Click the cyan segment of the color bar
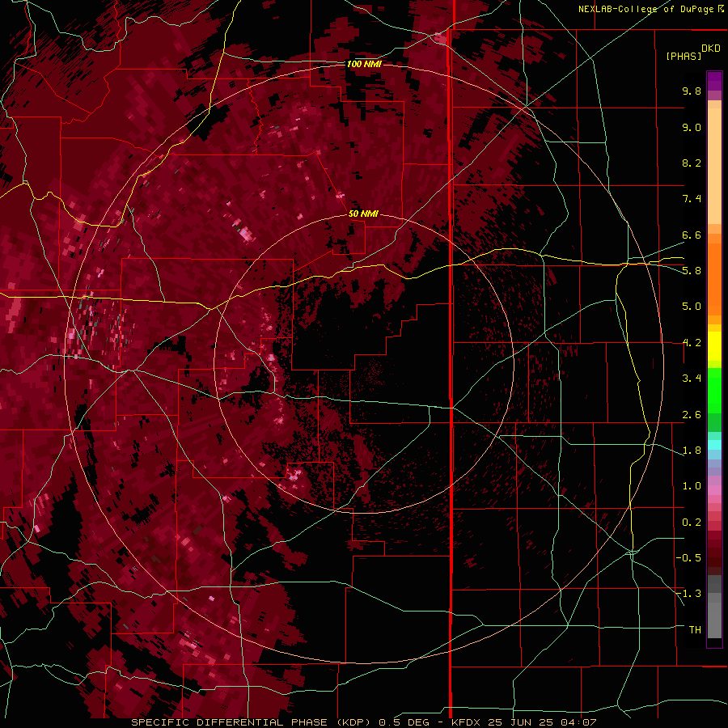728x728 pixels. click(714, 445)
